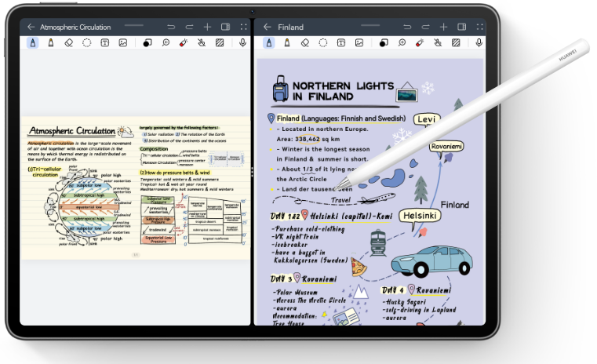
Task: Open the zoom magnifier in Atmospheric Circulation note
Action: [165, 42]
